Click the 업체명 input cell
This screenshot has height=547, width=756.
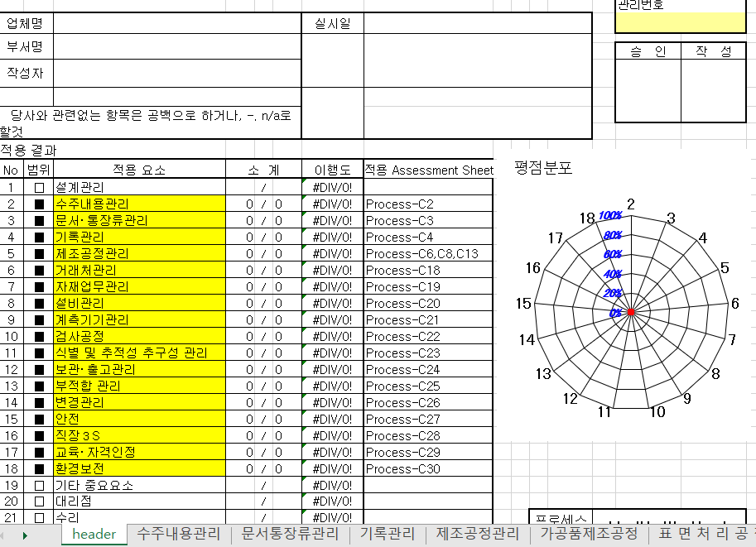coord(177,23)
